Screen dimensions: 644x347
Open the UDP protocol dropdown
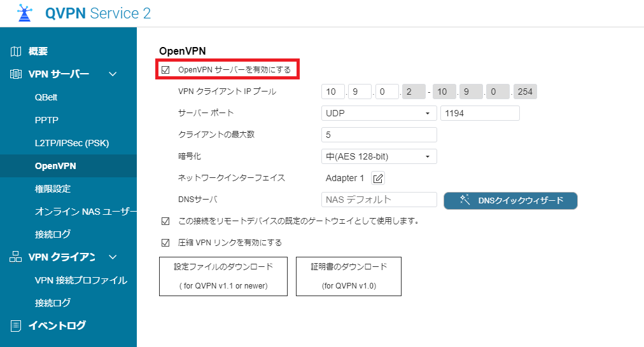379,113
